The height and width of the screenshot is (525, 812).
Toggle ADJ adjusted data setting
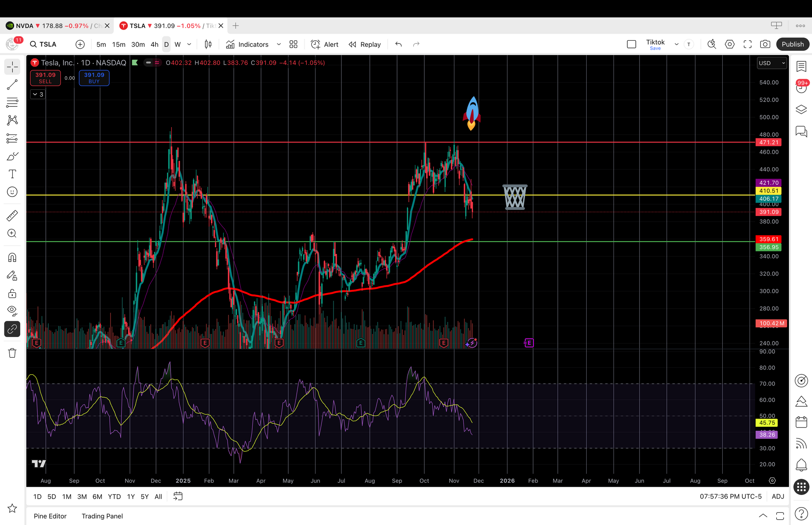777,496
